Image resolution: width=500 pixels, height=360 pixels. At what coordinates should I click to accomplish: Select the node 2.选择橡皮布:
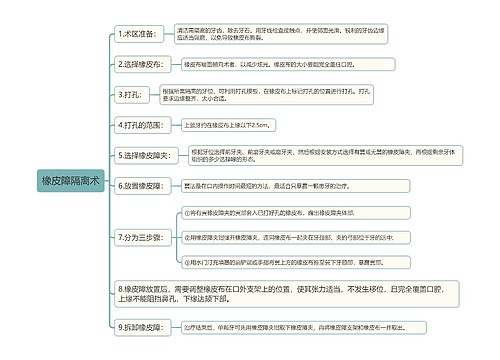143,64
